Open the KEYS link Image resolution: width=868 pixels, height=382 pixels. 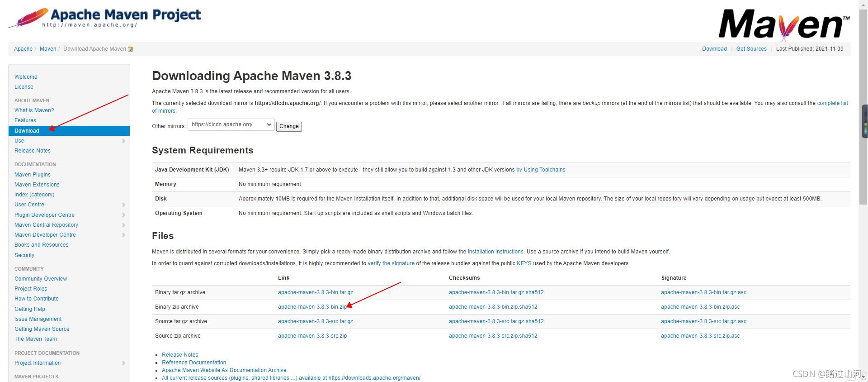(x=524, y=263)
